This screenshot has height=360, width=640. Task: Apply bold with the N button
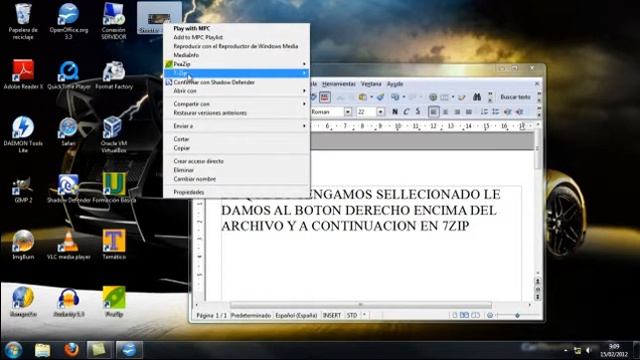pyautogui.click(x=395, y=111)
